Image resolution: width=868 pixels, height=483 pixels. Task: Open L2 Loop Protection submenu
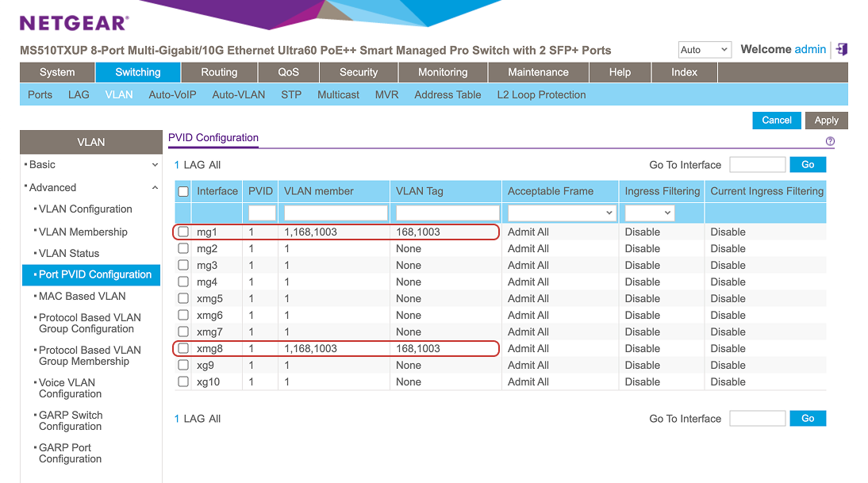click(541, 94)
